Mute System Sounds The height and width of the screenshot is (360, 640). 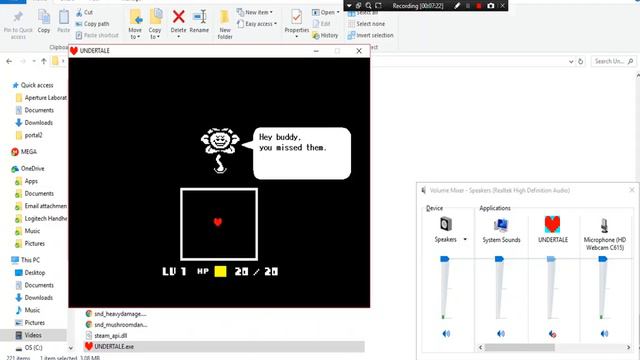501,334
